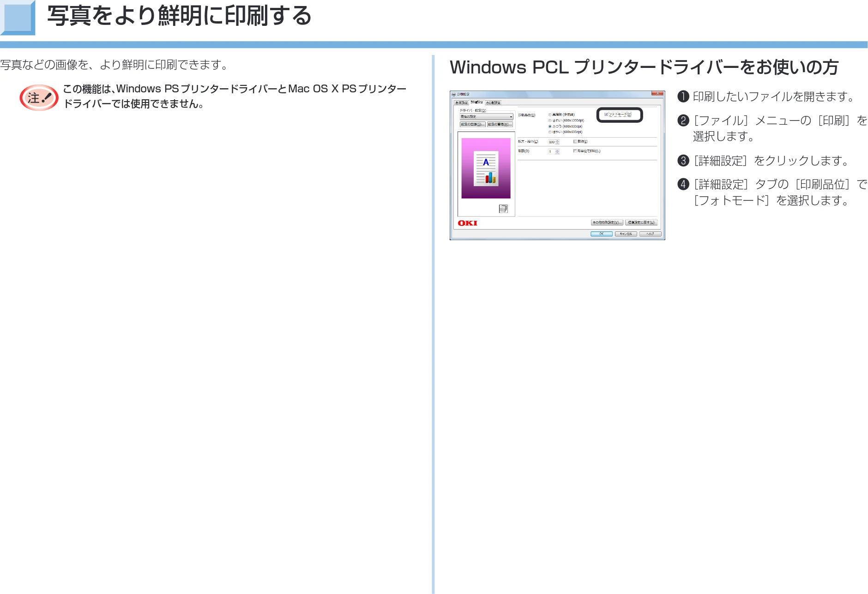Image resolution: width=868 pixels, height=594 pixels.
Task: Click the ヘルプ button
Action: pos(650,234)
